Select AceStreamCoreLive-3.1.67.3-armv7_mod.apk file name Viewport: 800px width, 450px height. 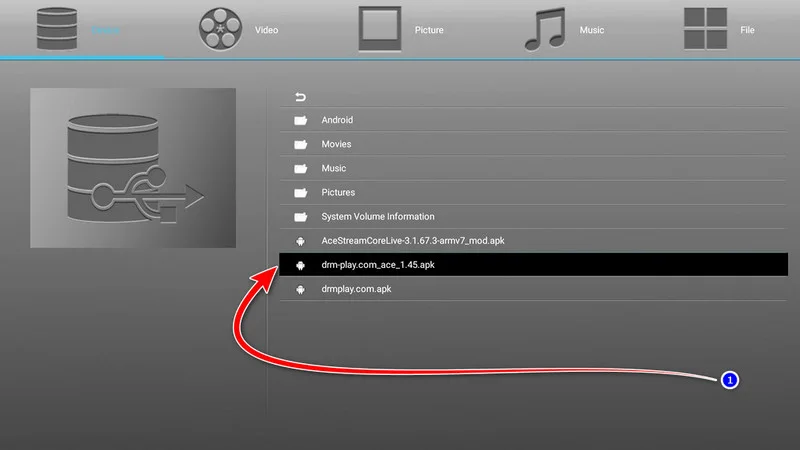point(413,240)
